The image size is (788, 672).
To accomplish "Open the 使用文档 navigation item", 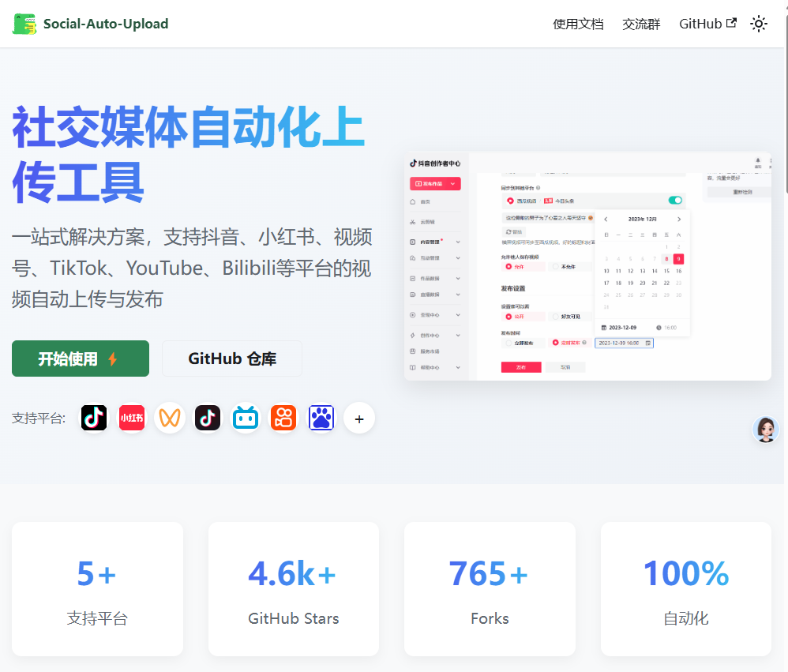I will 578,24.
